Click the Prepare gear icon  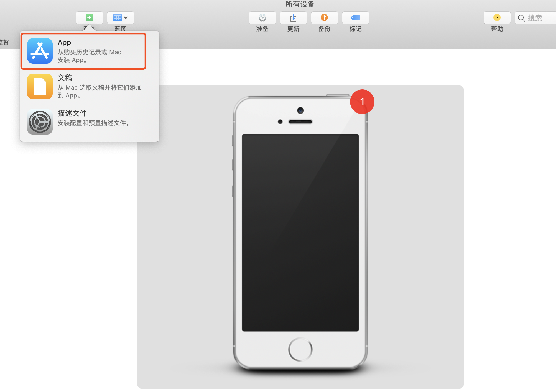[262, 18]
